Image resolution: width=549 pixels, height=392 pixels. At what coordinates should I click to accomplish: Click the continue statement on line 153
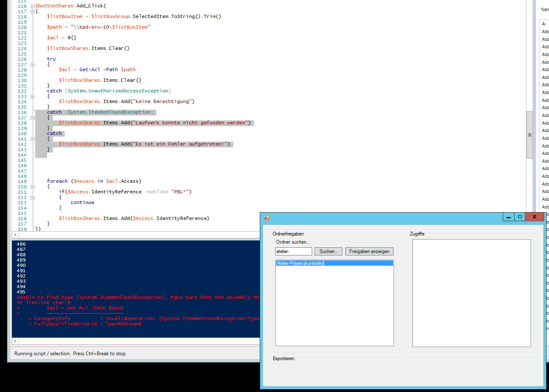click(x=83, y=202)
